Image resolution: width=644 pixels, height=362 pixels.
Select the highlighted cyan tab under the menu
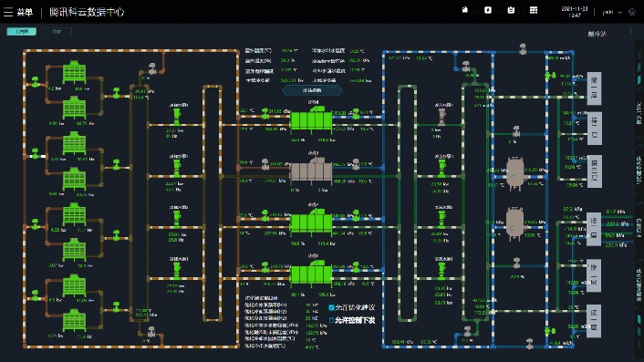tap(21, 31)
